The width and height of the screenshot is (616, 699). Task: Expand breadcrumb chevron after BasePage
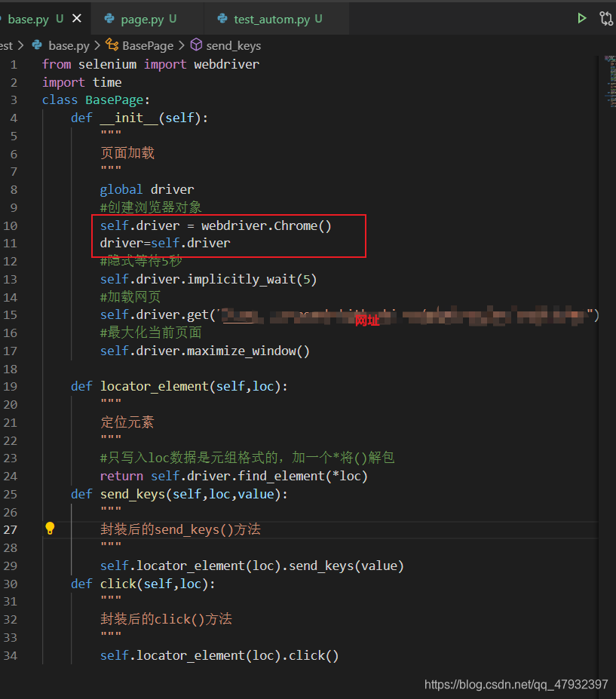coord(181,46)
